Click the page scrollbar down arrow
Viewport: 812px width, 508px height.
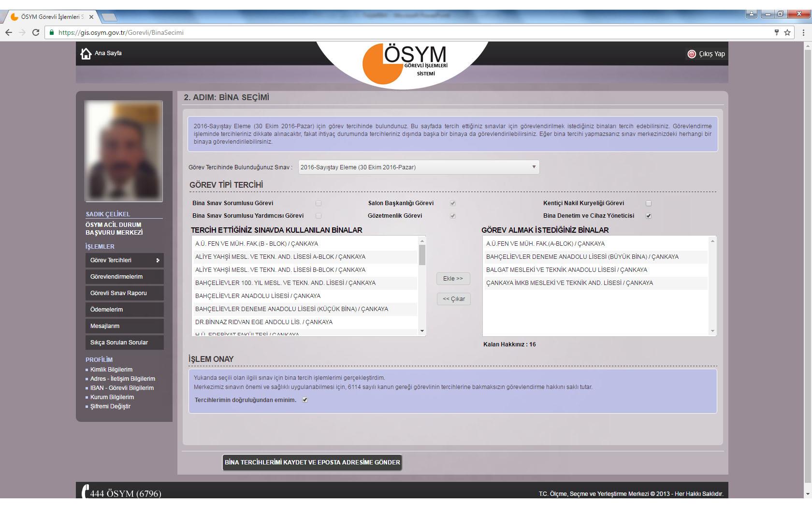tap(808, 494)
